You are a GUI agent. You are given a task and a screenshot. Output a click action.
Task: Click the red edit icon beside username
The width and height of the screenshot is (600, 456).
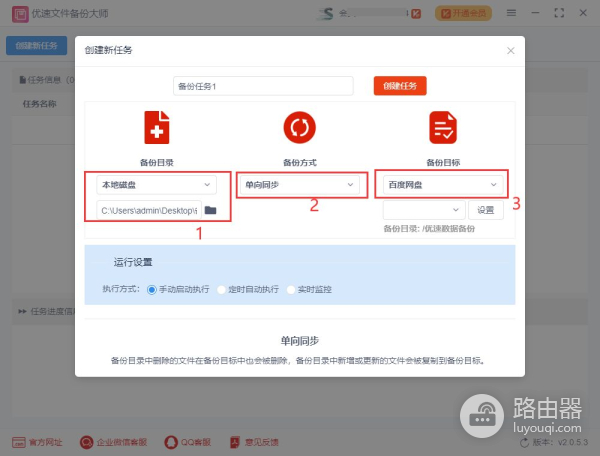click(416, 14)
